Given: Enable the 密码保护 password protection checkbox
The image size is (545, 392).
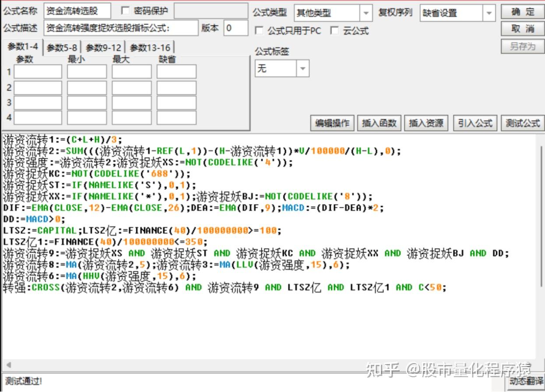Looking at the screenshot, I should pyautogui.click(x=125, y=10).
